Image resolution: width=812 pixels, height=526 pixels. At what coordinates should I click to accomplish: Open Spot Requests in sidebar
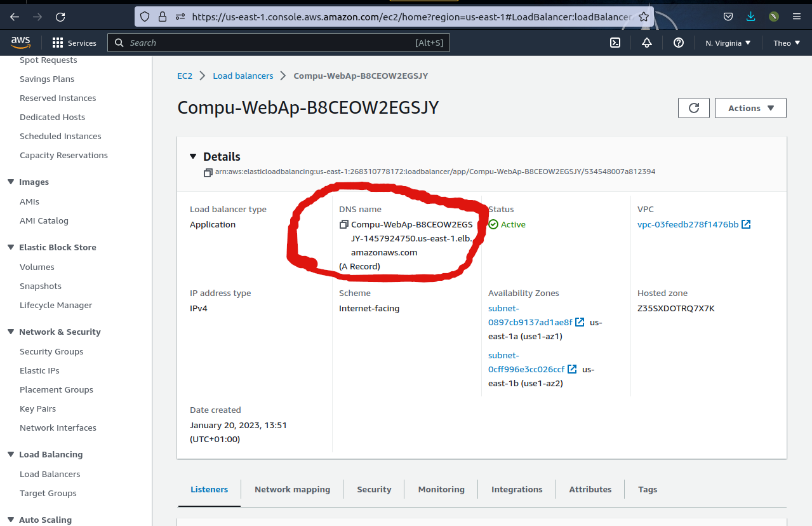[x=48, y=60]
